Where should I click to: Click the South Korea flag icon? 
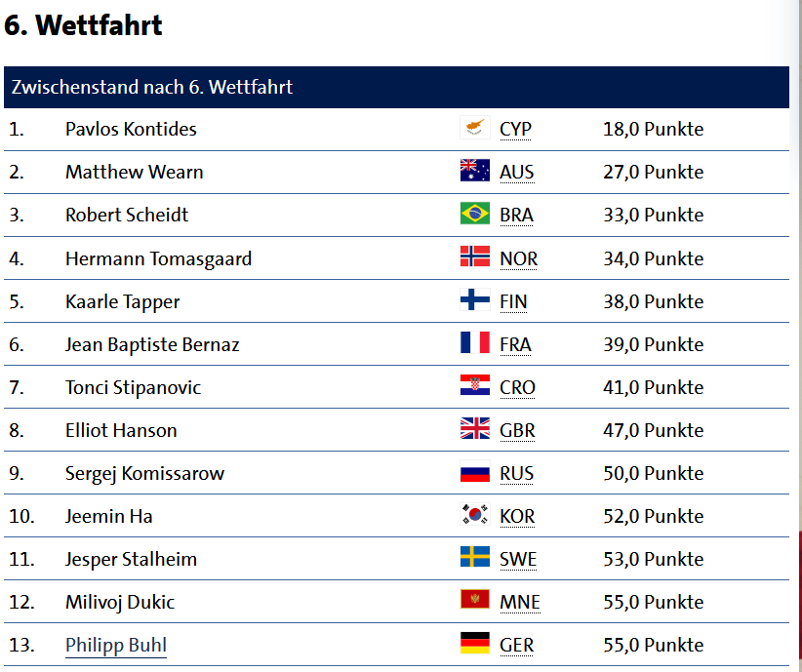point(475,514)
